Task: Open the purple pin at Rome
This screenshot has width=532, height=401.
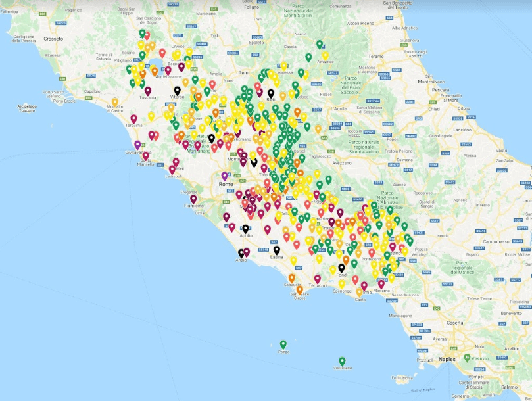Action: tap(224, 176)
